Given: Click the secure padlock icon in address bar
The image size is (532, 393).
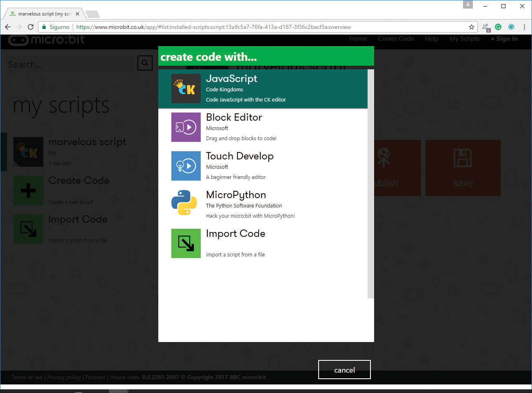Looking at the screenshot, I should 44,27.
